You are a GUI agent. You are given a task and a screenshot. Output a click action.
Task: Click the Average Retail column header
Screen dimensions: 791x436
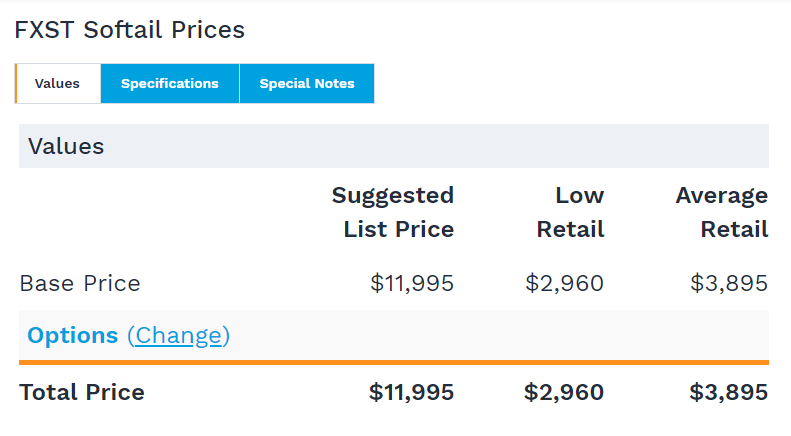click(721, 212)
